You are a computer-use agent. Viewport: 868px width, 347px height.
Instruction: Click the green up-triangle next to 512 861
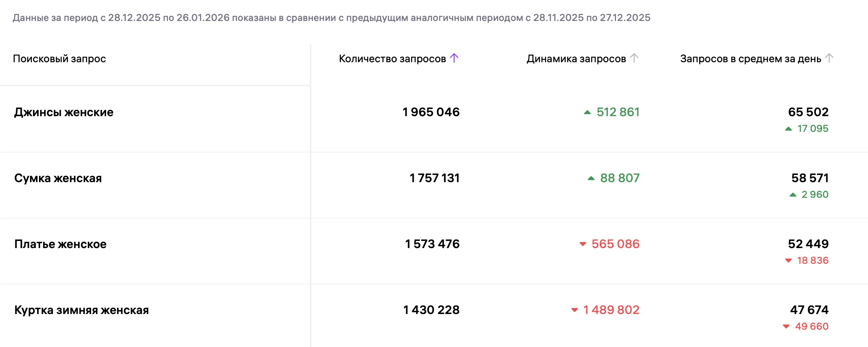click(587, 112)
